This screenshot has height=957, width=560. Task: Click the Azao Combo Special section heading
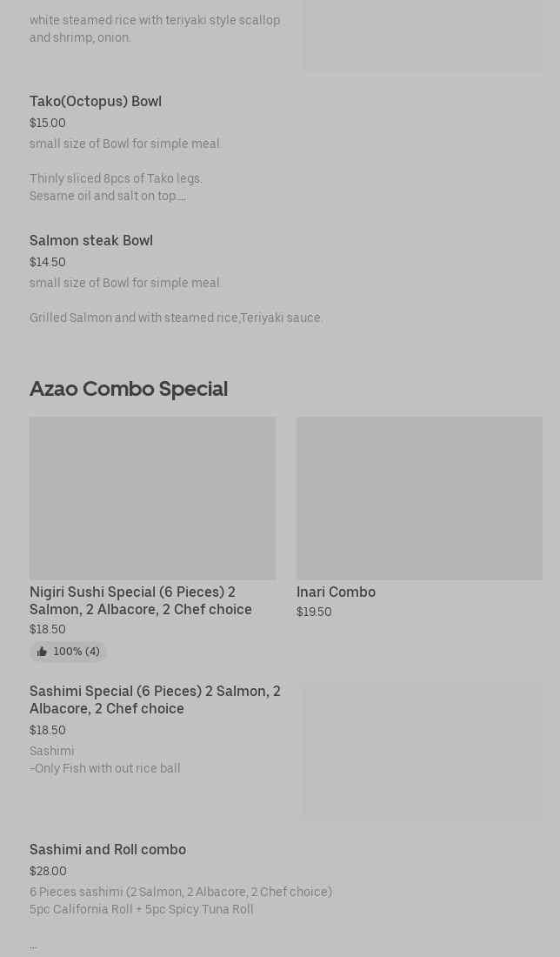tap(129, 389)
